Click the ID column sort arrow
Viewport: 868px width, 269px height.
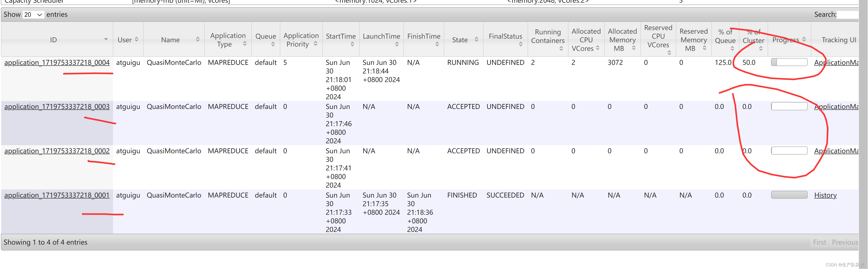tap(106, 39)
